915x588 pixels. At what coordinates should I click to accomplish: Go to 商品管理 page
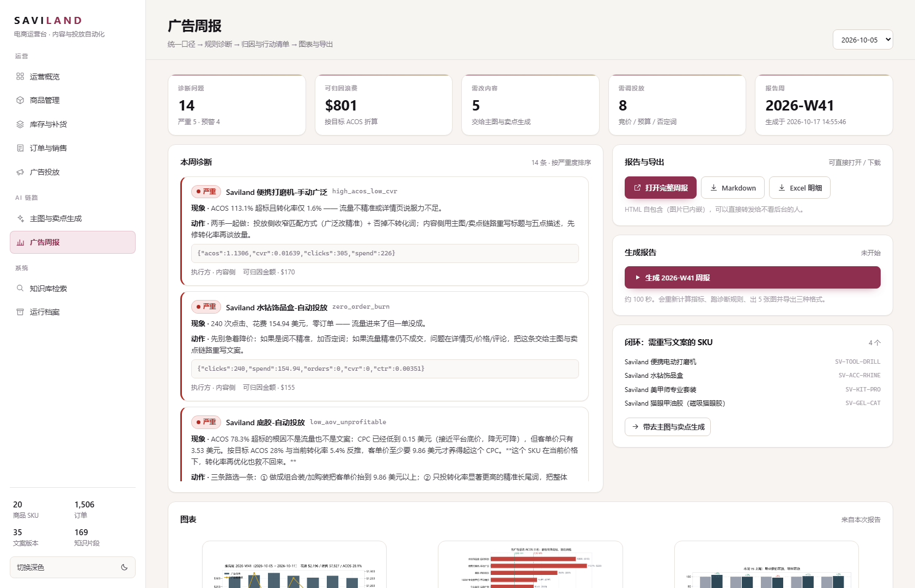click(x=72, y=100)
